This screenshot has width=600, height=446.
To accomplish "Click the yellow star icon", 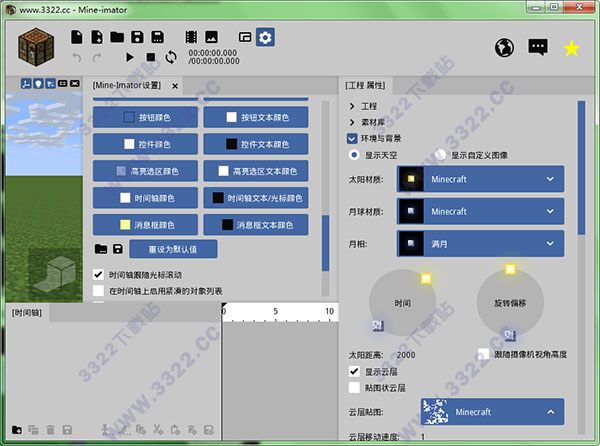I will tap(571, 48).
